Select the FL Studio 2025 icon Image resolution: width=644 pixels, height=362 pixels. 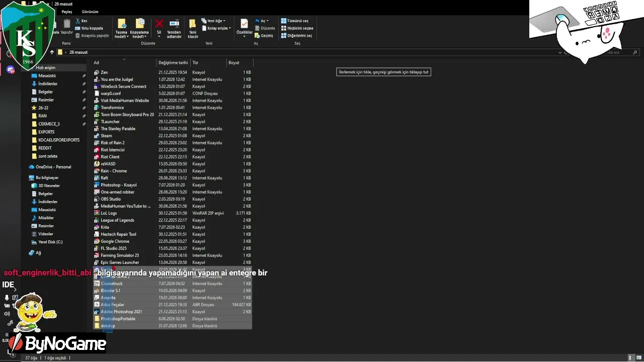[x=97, y=248]
